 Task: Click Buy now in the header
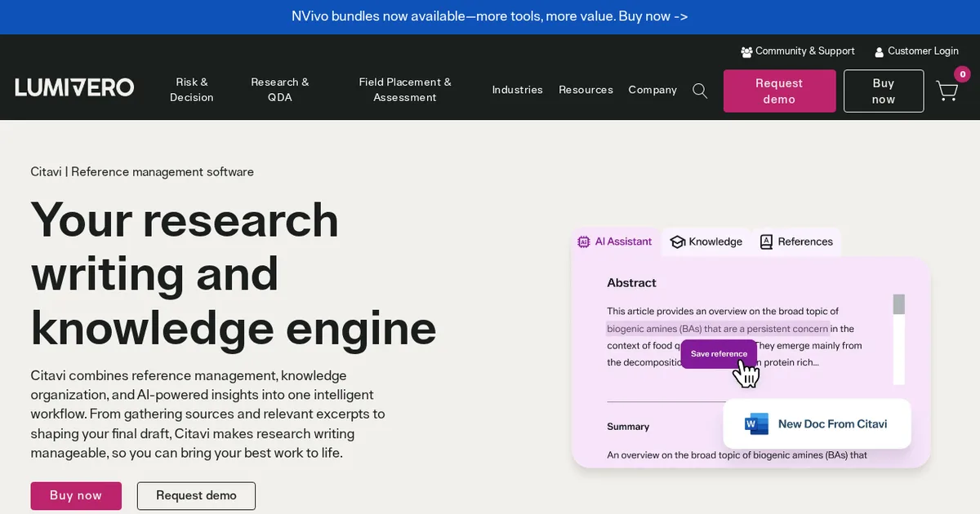click(x=884, y=91)
